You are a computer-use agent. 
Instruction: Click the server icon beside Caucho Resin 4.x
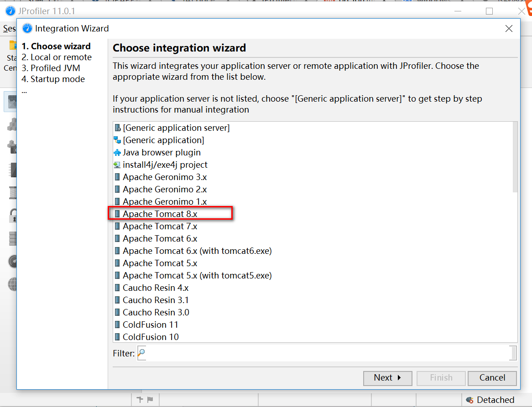tap(117, 288)
